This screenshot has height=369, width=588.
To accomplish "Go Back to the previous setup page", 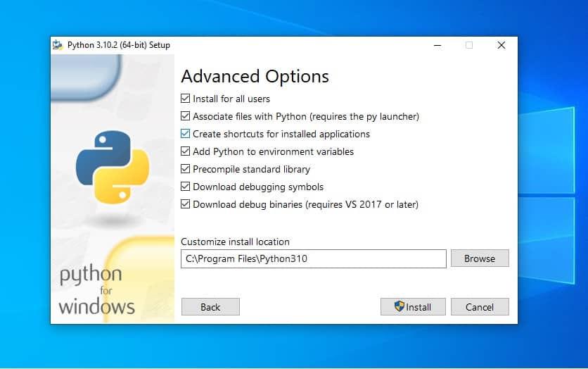I will click(x=210, y=307).
